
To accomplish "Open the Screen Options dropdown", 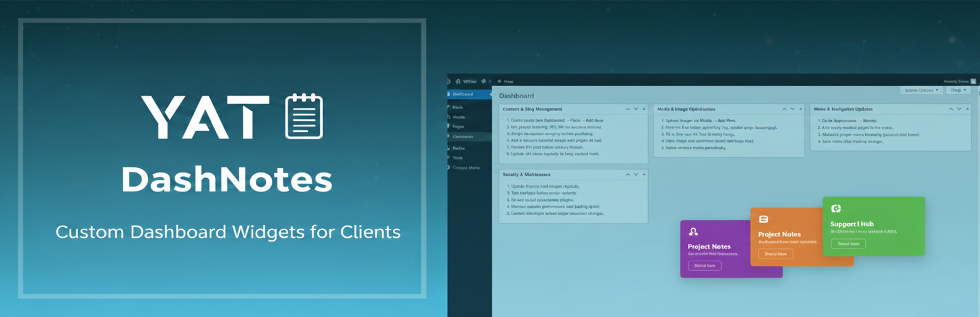I will [x=920, y=90].
